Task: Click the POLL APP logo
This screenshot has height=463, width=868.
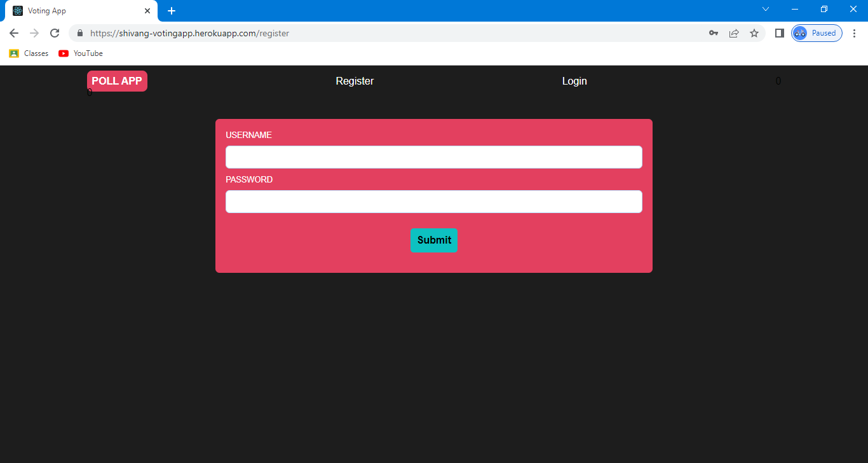Action: click(x=117, y=81)
